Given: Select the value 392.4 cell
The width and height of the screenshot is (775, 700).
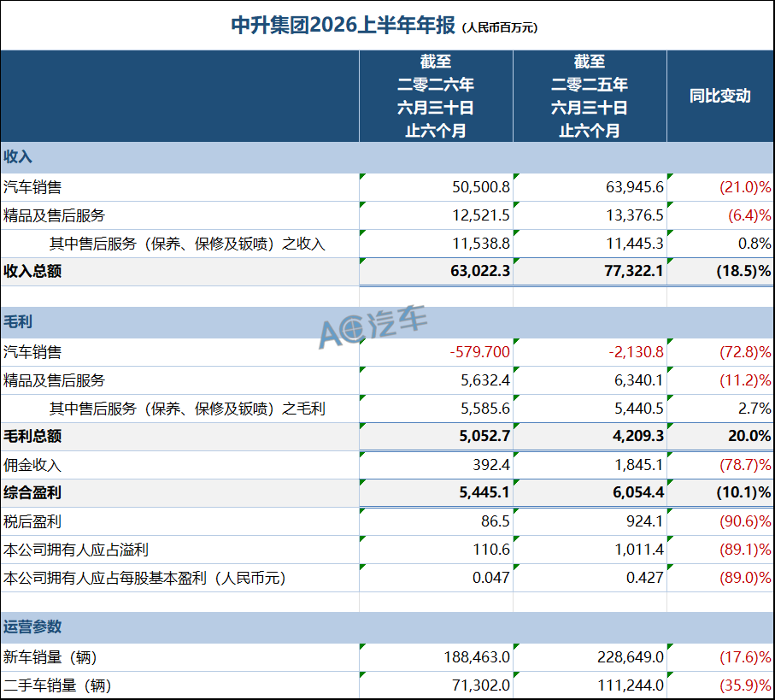Looking at the screenshot, I should point(436,465).
